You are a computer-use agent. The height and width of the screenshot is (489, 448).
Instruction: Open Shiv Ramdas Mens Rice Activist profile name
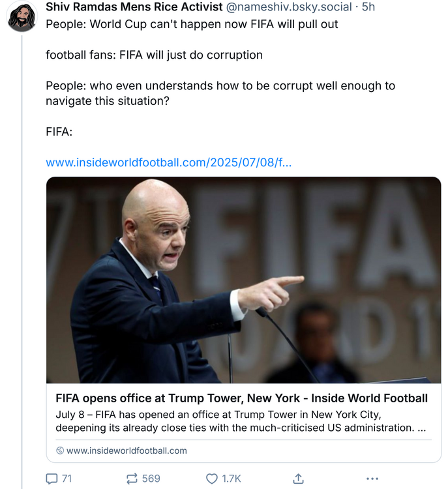134,7
